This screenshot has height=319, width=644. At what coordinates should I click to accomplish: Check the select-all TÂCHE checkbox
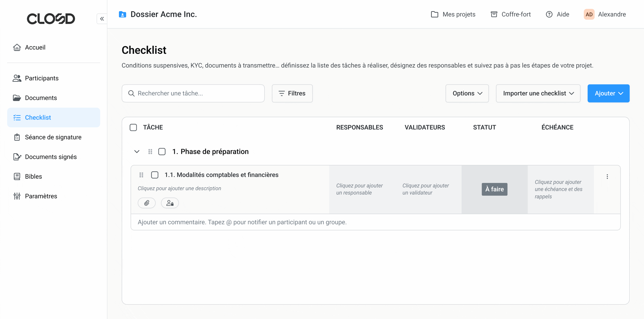point(133,127)
